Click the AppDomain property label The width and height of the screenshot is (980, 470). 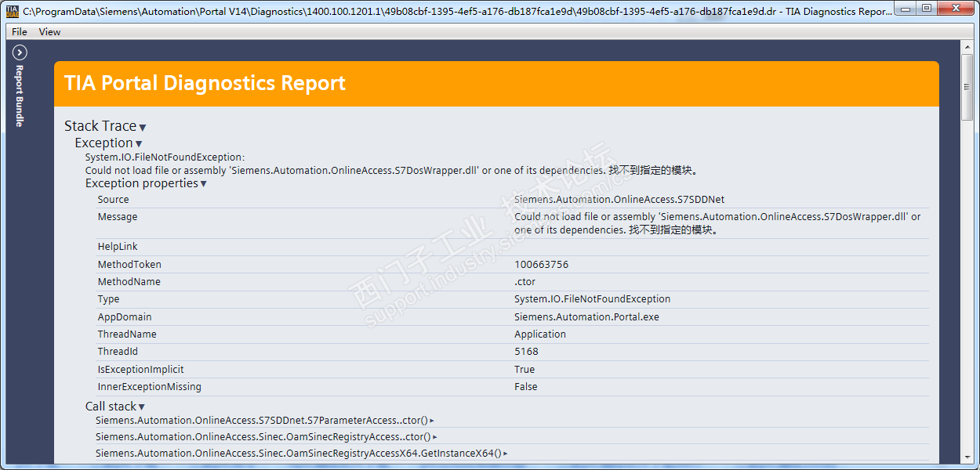coord(125,317)
